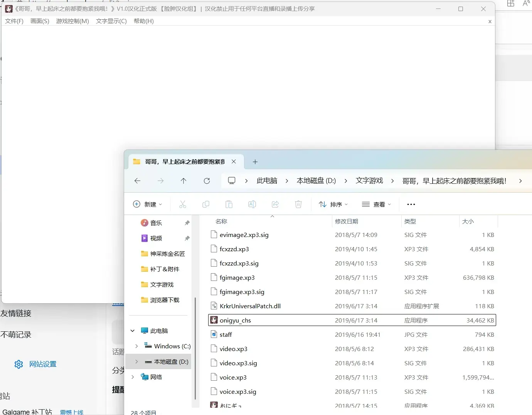Expand the 网络 tree node
The image size is (532, 415).
point(133,377)
